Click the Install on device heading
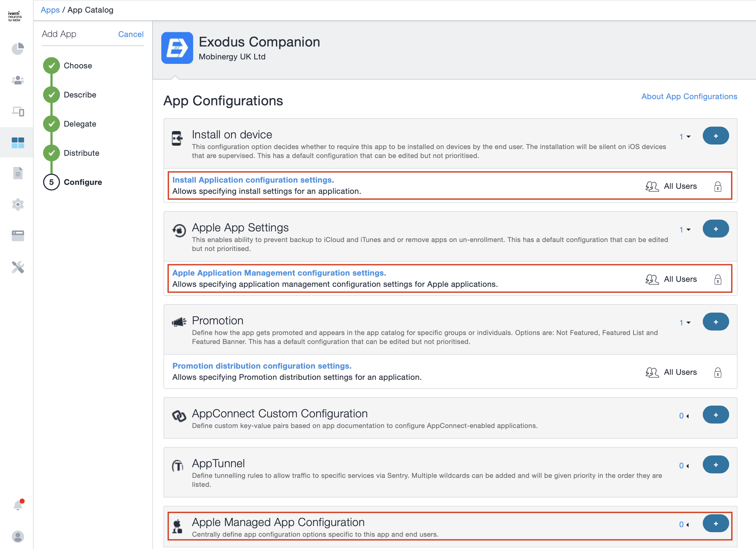The width and height of the screenshot is (756, 549). point(232,134)
